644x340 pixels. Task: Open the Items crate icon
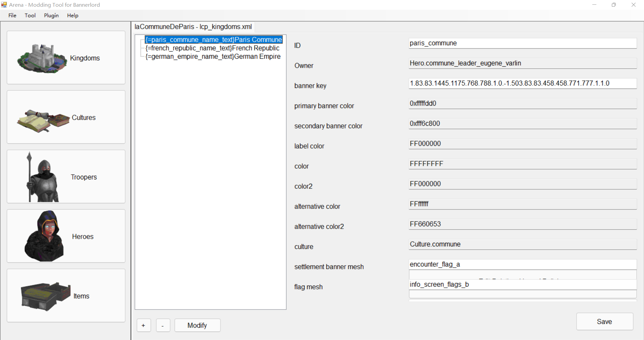46,296
